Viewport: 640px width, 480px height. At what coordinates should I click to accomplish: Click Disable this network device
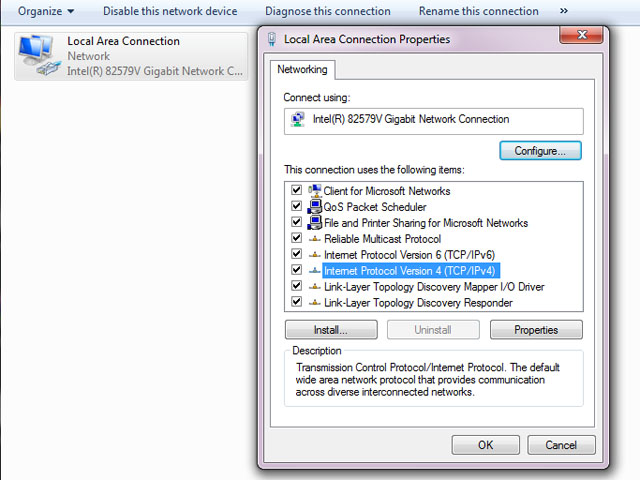point(170,11)
